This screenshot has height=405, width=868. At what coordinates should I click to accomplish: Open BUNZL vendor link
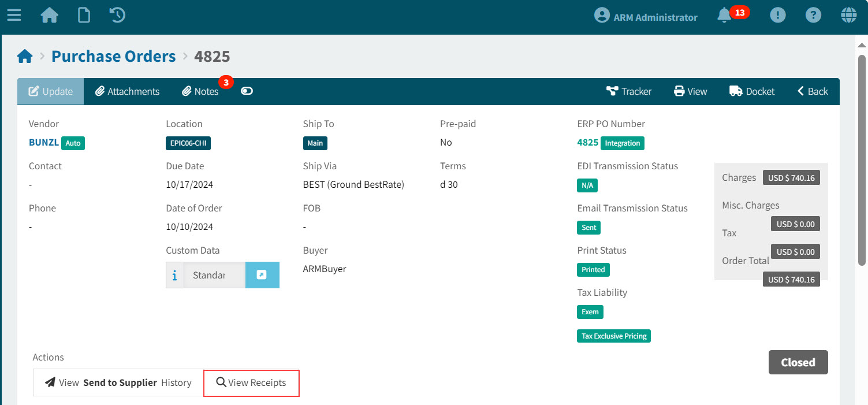44,142
